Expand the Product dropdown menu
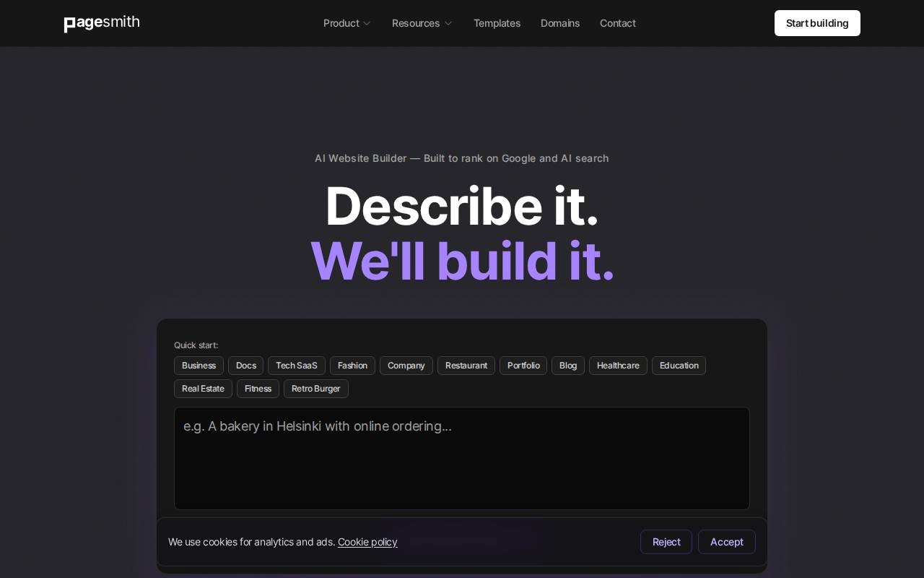924x578 pixels. (x=347, y=23)
